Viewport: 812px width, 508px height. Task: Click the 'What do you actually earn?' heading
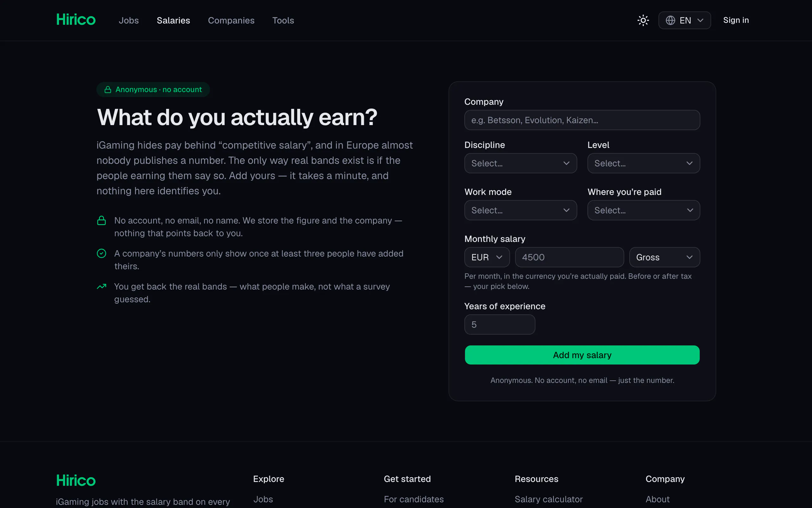237,117
